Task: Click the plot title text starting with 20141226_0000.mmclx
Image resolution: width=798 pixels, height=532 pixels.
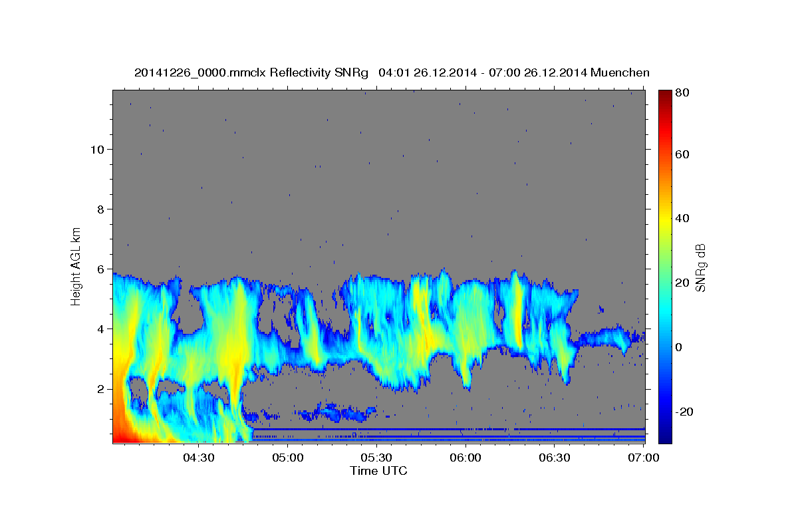Action: click(x=392, y=72)
